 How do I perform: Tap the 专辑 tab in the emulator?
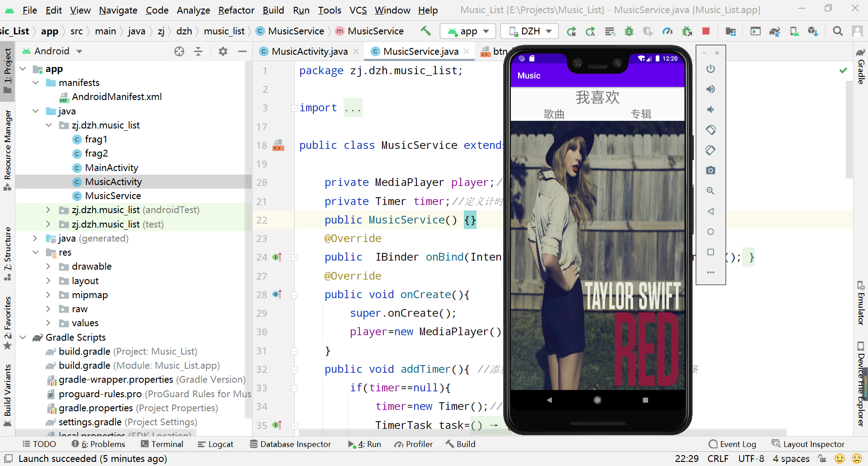coord(641,114)
